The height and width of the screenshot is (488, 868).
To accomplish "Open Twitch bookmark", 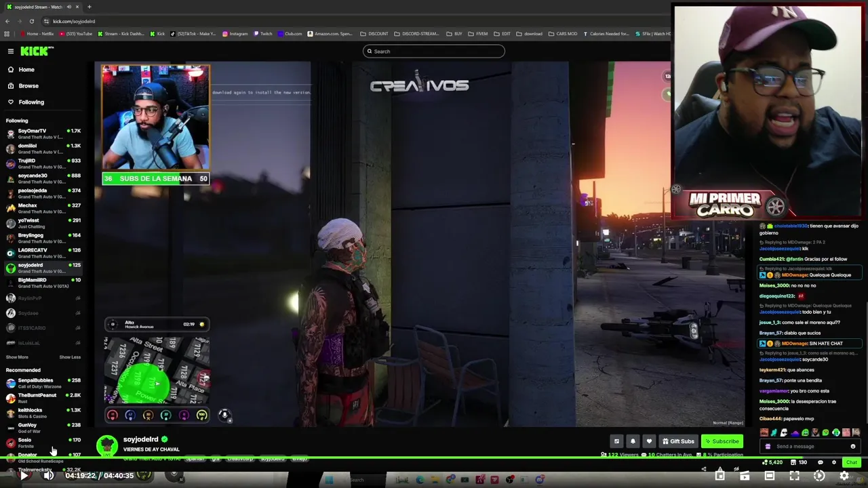I will 263,34.
